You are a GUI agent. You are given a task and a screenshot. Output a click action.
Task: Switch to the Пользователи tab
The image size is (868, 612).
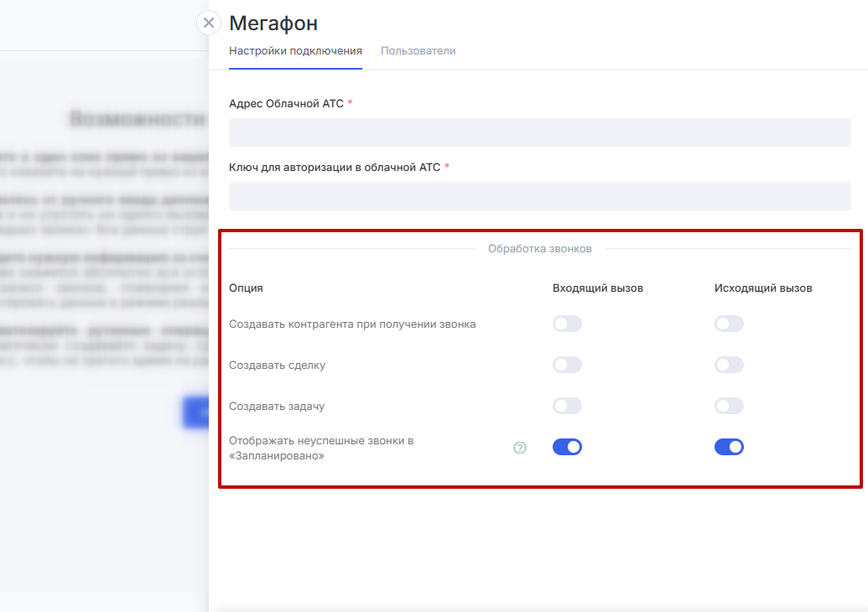tap(418, 51)
